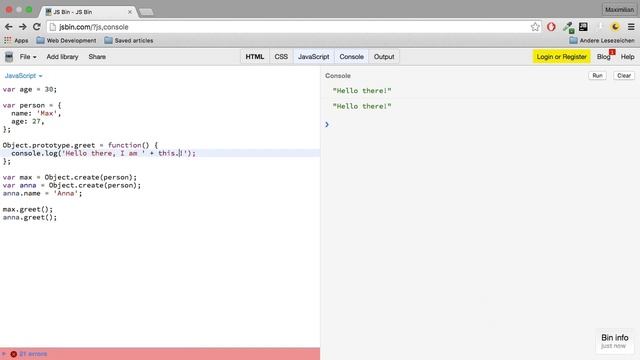Open the Apps grid in bookmarks bar
Screen dimensions: 640x360
point(16,40)
